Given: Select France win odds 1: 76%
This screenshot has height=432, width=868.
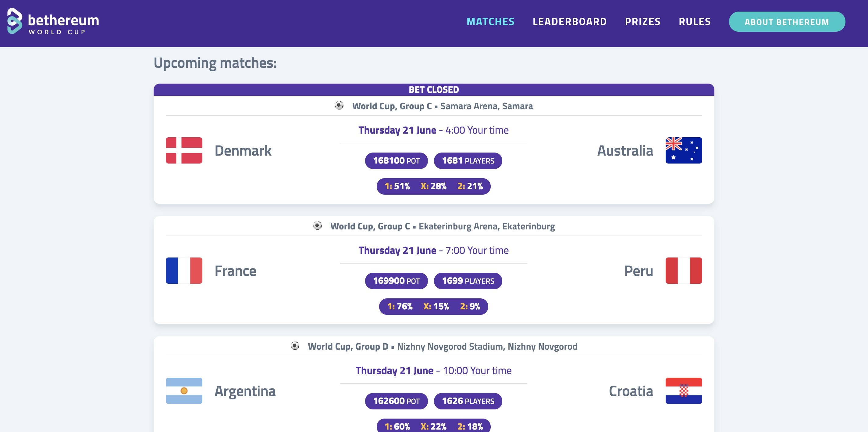Looking at the screenshot, I should (x=400, y=306).
